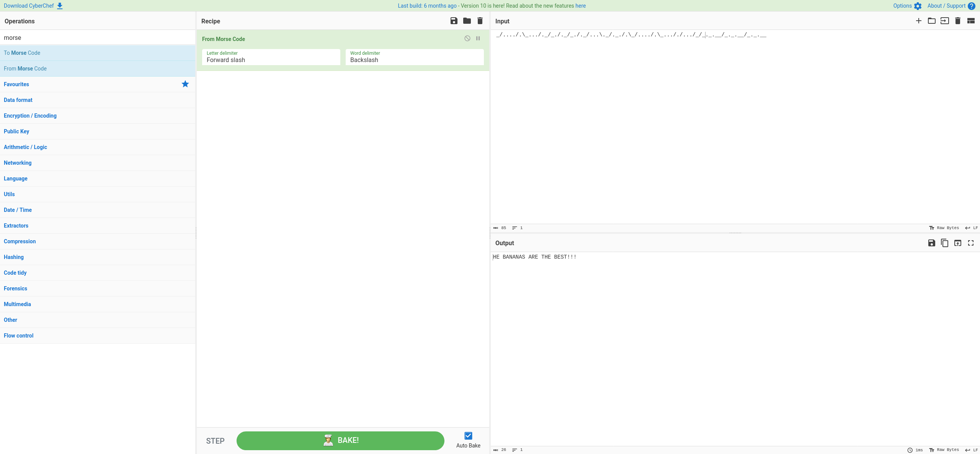Load a saved recipe folder icon
This screenshot has width=980, height=454.
pos(467,21)
